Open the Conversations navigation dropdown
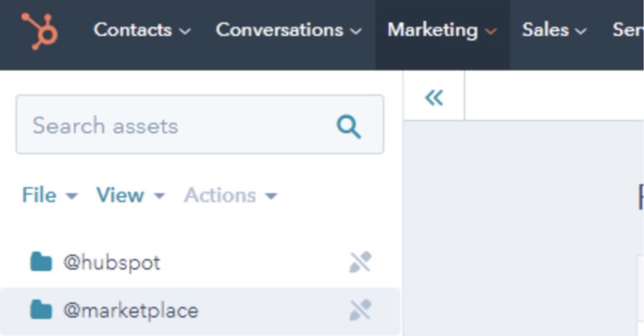The image size is (644, 336). [289, 30]
